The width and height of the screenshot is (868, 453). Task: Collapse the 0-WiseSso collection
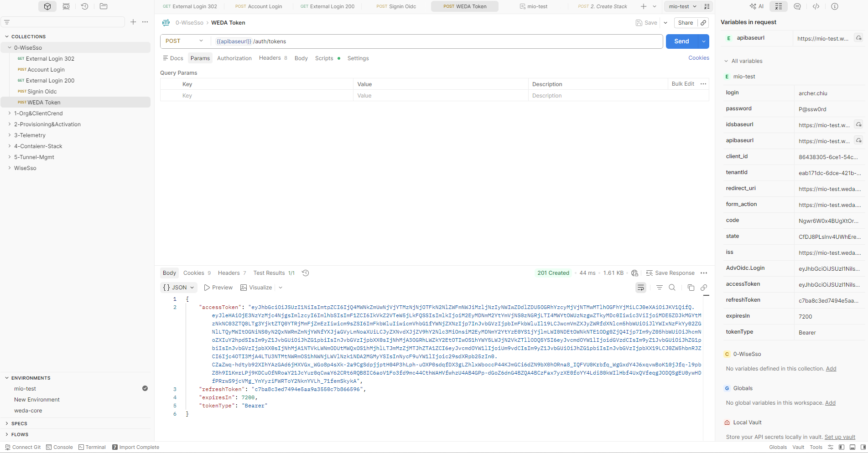coord(10,47)
